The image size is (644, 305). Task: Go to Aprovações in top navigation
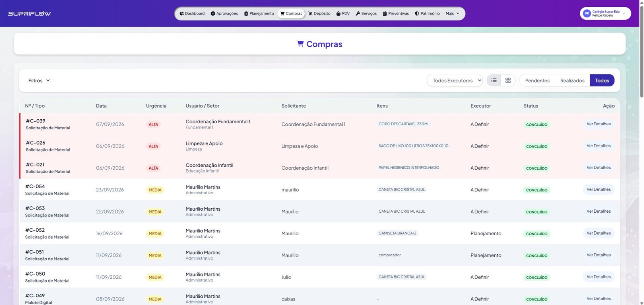(224, 14)
